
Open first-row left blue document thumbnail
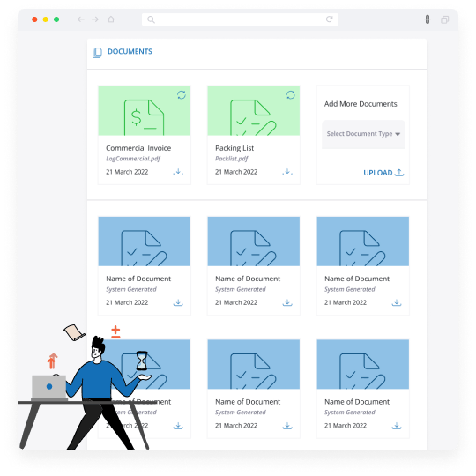pos(145,242)
